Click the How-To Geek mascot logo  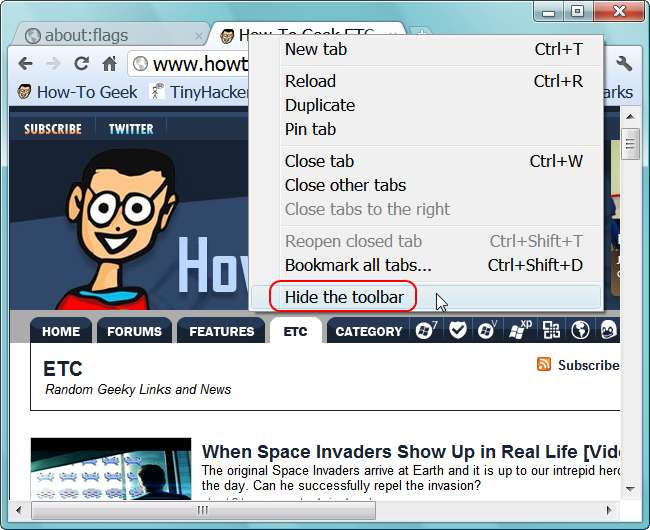click(121, 229)
